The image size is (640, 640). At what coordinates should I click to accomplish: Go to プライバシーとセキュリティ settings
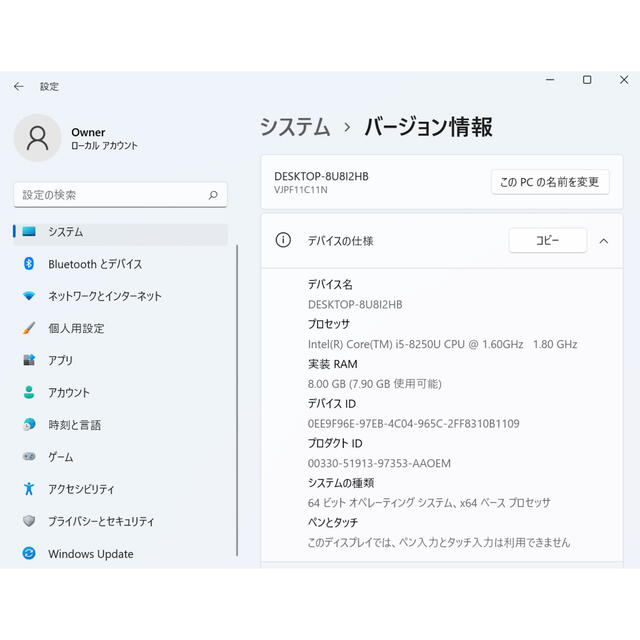point(120,521)
